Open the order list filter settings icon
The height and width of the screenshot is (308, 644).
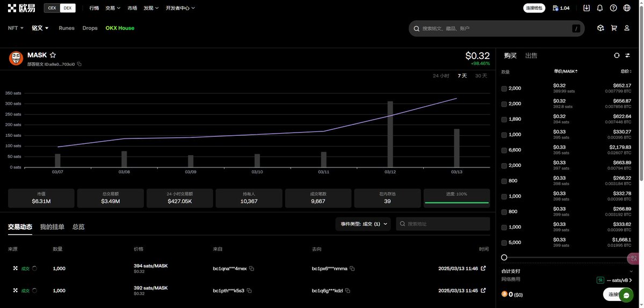[x=627, y=55]
